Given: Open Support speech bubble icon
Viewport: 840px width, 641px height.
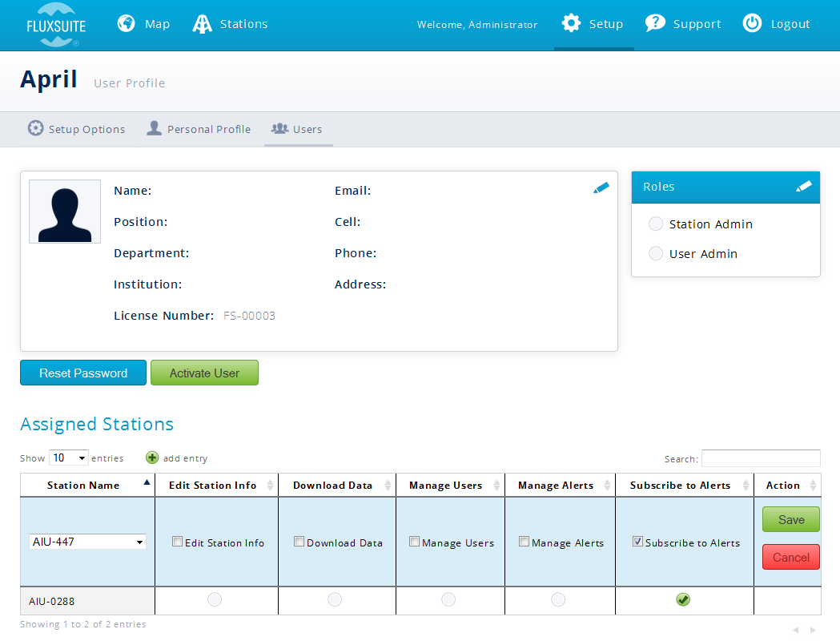Looking at the screenshot, I should click(x=655, y=23).
